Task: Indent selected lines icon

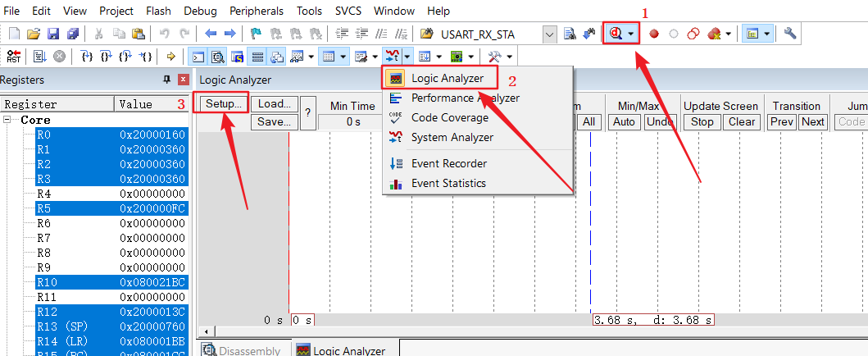Action: [x=342, y=34]
